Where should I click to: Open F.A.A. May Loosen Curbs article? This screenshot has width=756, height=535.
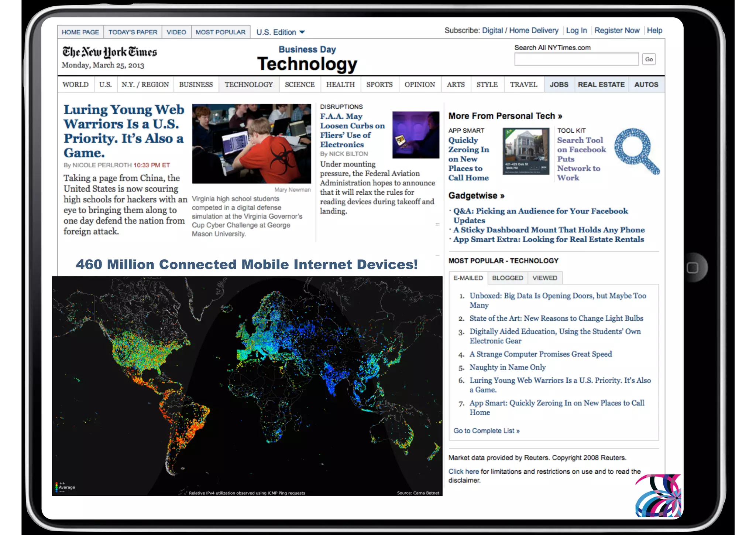(353, 130)
